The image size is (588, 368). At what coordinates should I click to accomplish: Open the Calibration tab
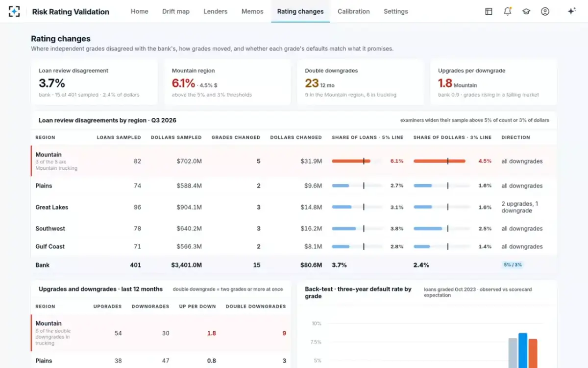[354, 11]
